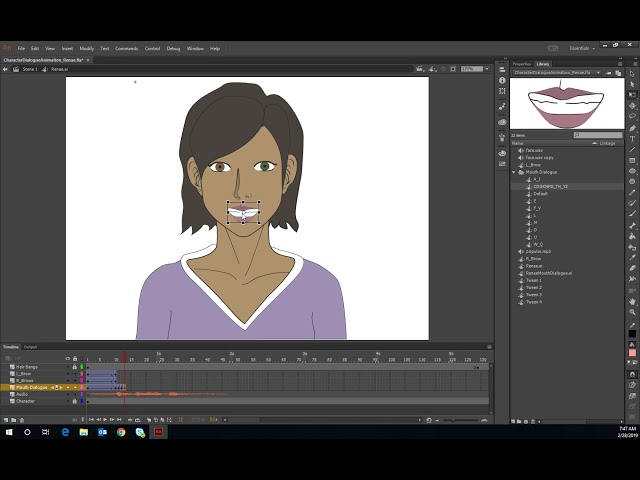Viewport: 640px width, 480px height.
Task: Select the Zoom magnifier tool
Action: (x=632, y=312)
